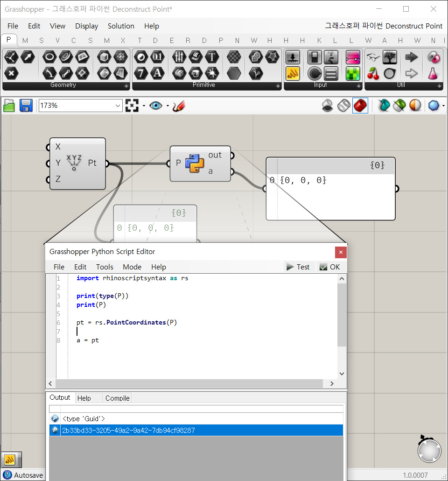Click the Zoom Extents frame icon

point(132,106)
